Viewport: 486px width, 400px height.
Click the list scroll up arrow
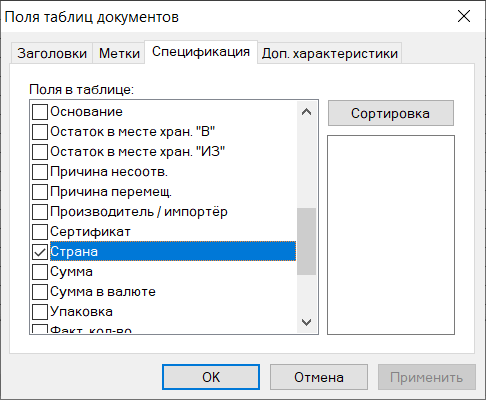point(306,112)
